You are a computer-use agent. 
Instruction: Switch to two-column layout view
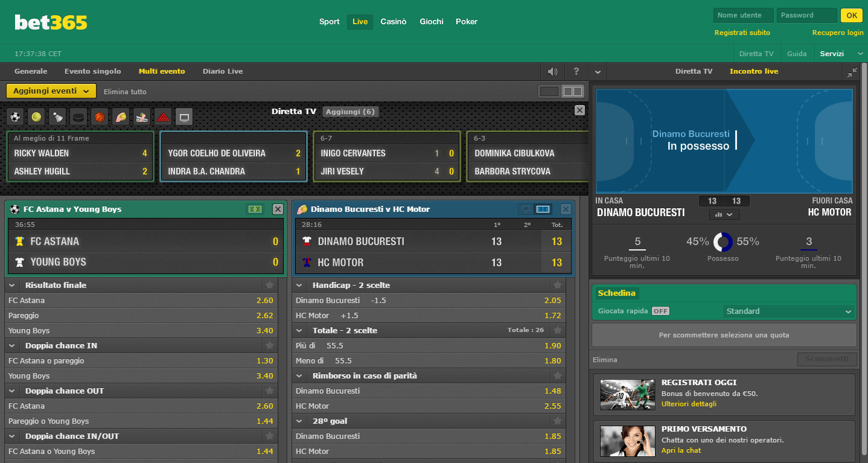(573, 91)
